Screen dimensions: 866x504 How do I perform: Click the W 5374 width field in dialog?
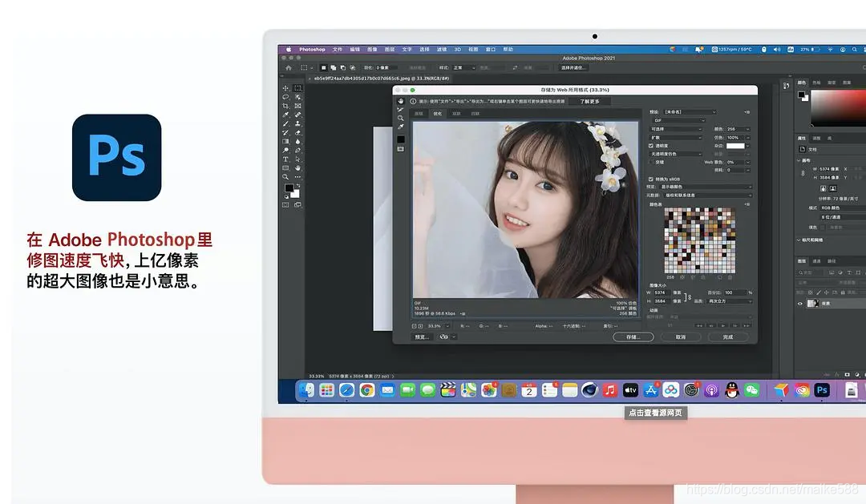(x=662, y=292)
